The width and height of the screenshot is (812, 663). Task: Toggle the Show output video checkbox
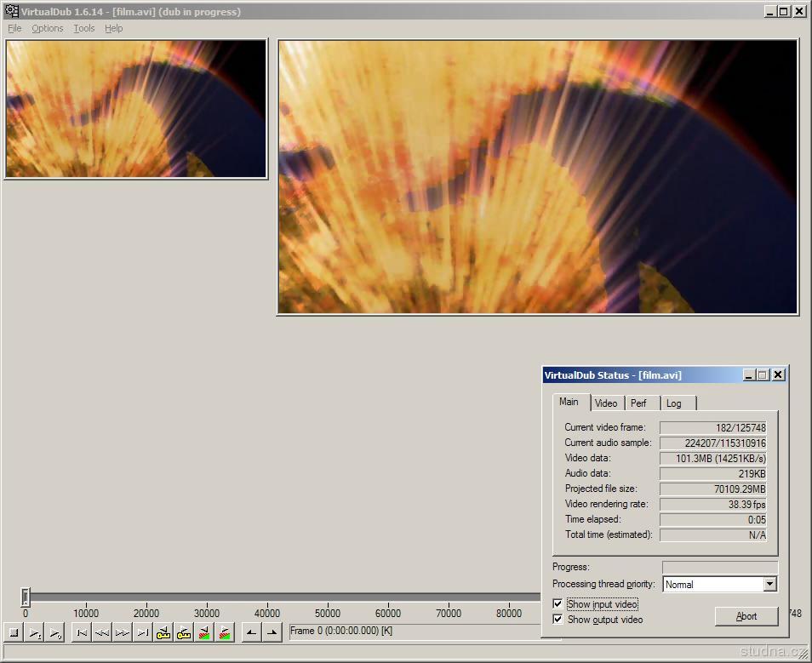pyautogui.click(x=558, y=620)
